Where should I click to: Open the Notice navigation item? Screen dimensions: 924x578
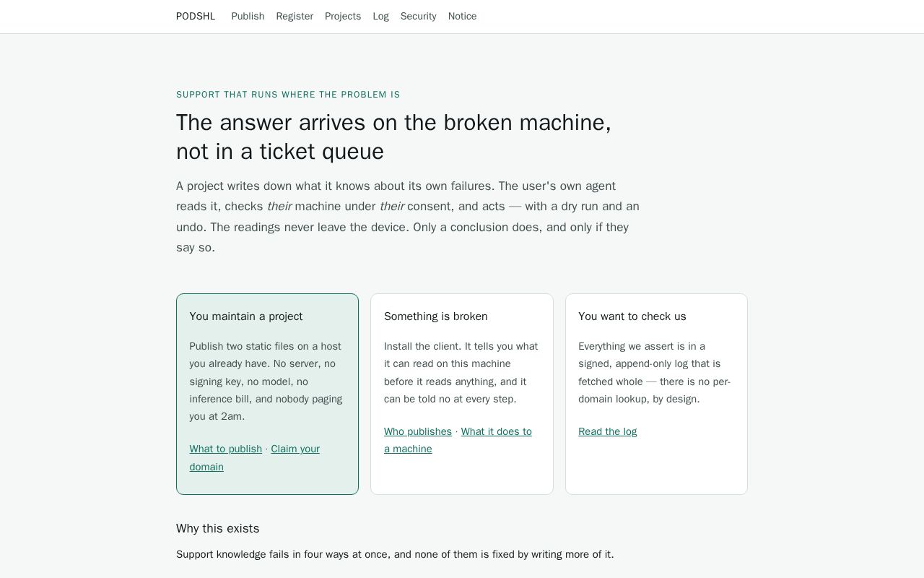pos(462,16)
